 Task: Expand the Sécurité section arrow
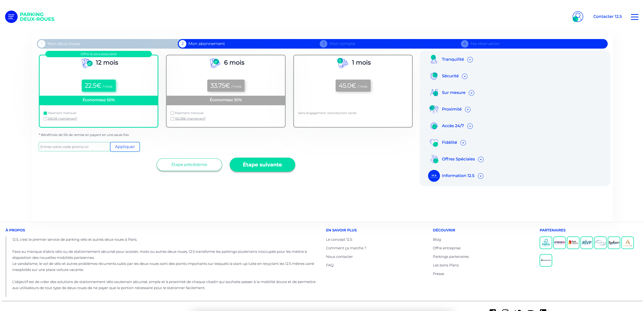(x=464, y=76)
